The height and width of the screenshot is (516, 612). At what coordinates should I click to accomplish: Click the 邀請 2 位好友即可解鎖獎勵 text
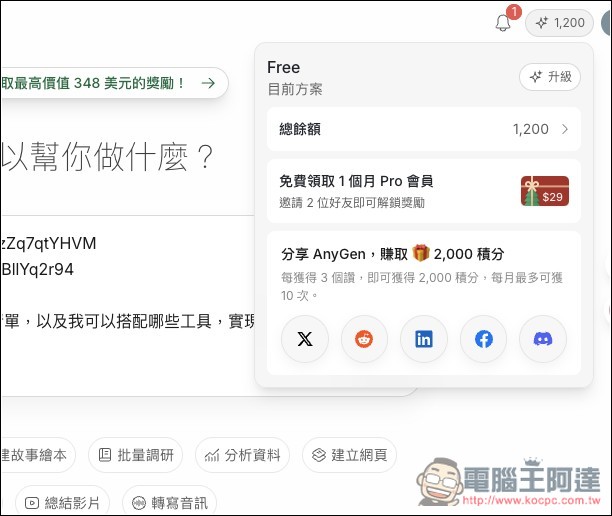[x=352, y=203]
